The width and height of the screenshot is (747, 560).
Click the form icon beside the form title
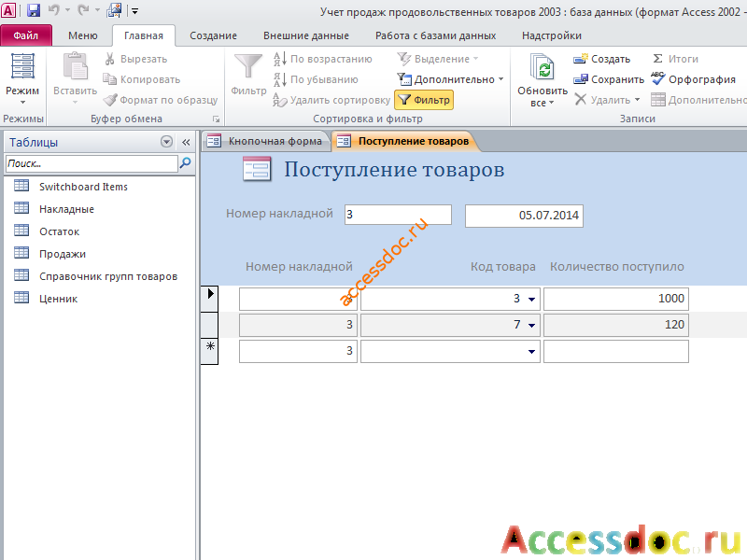pos(256,169)
